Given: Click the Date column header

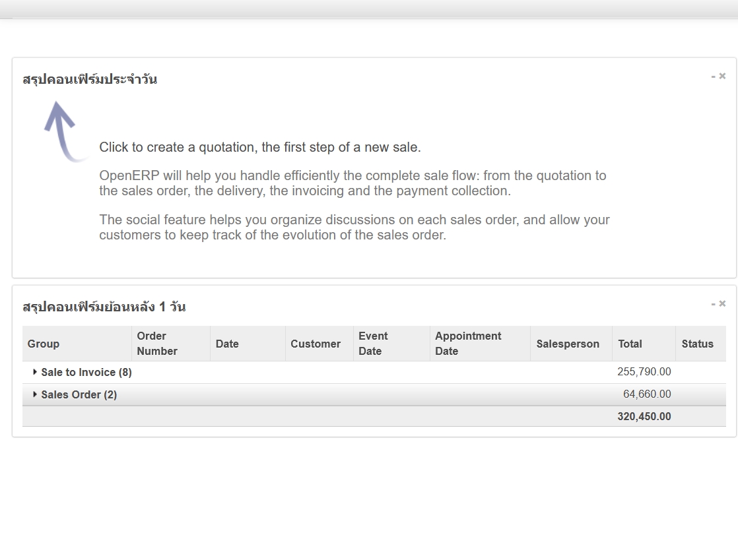Looking at the screenshot, I should 227,344.
